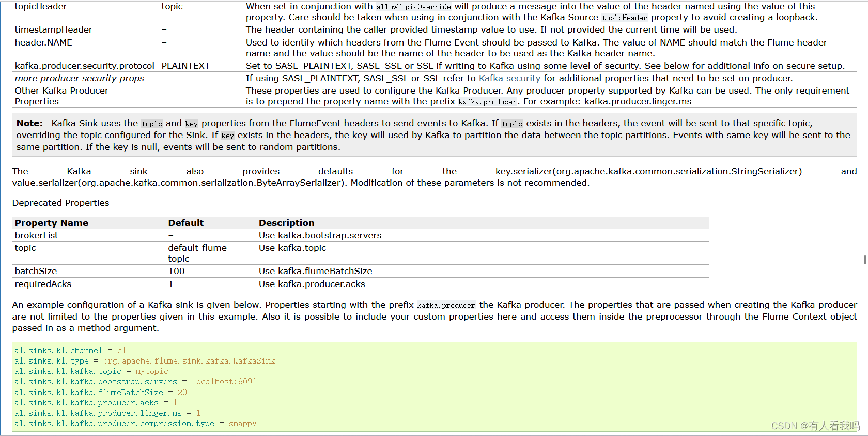The height and width of the screenshot is (436, 868).
Task: Click 'Use kafka.topic' description cell
Action: (x=292, y=248)
